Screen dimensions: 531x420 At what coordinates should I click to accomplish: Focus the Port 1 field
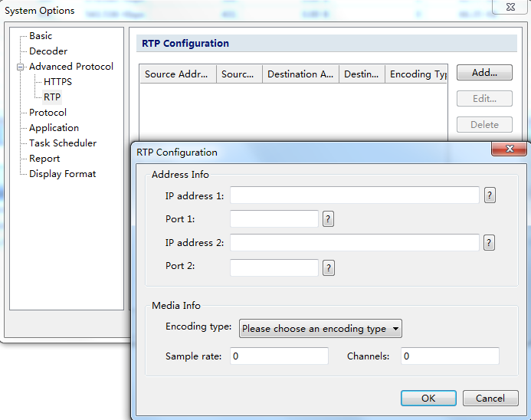tap(274, 219)
